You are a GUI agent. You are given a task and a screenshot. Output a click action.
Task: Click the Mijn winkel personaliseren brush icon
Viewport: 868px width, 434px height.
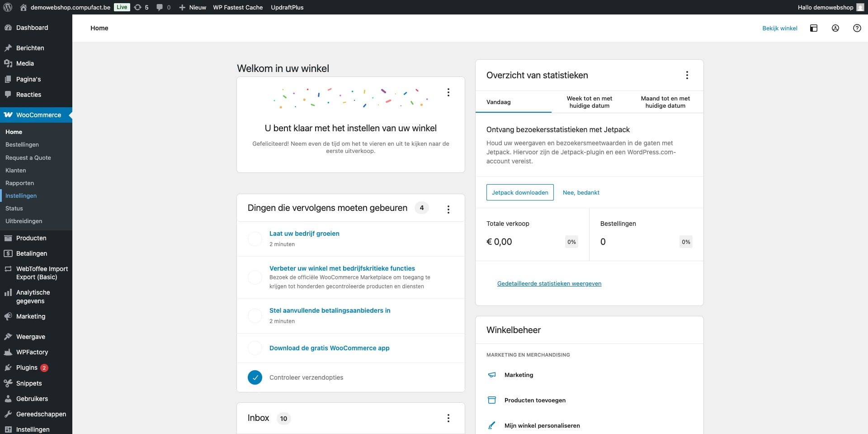[492, 425]
